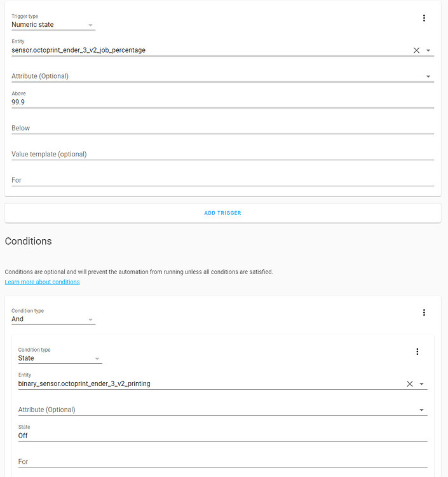The width and height of the screenshot is (448, 477).
Task: Click the Conditions section heading
Action: click(28, 241)
